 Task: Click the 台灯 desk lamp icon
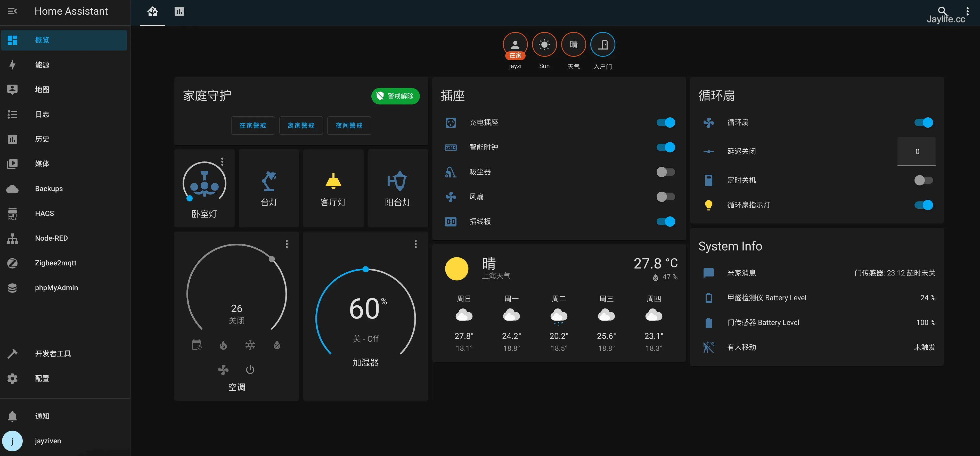269,181
